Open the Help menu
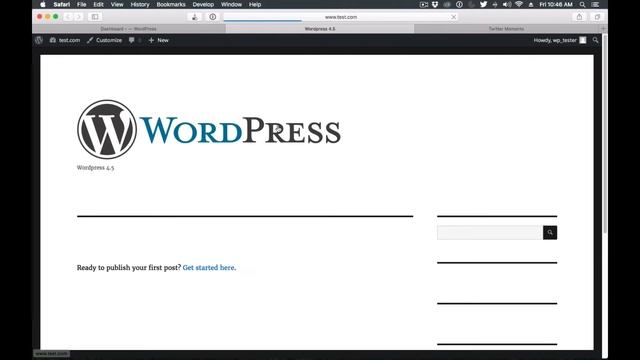Image resolution: width=640 pixels, height=360 pixels. [x=255, y=4]
